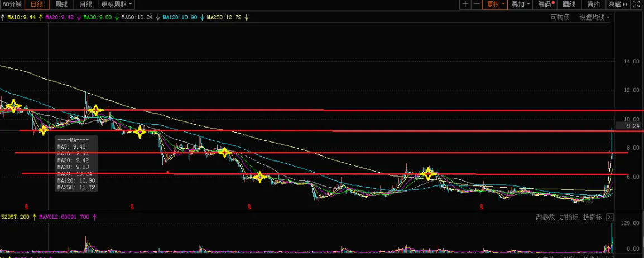Expand hidden panel via 隐藏 arrows

click(x=618, y=4)
